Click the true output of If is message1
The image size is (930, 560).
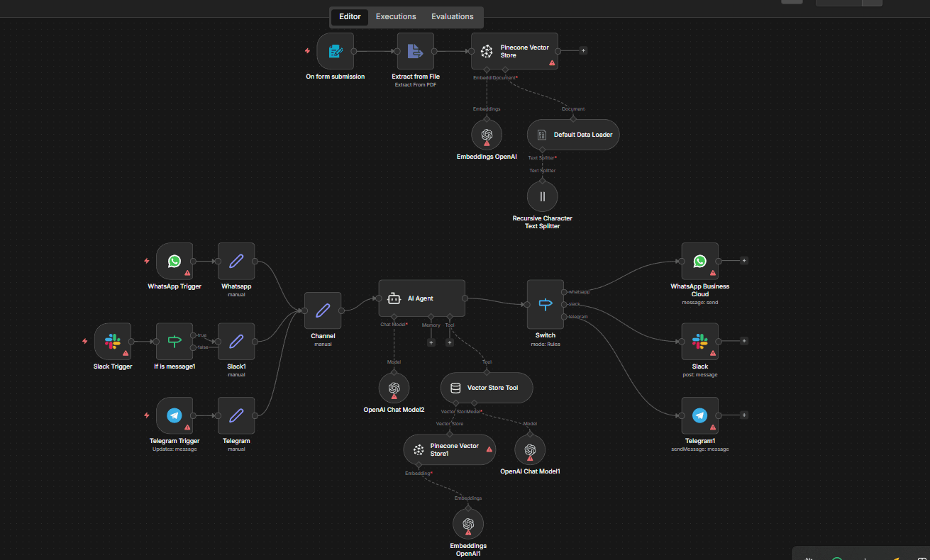coord(193,335)
